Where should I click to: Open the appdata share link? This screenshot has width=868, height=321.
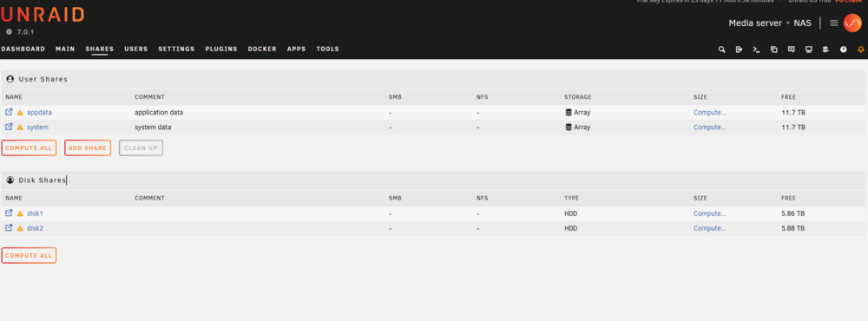click(39, 113)
